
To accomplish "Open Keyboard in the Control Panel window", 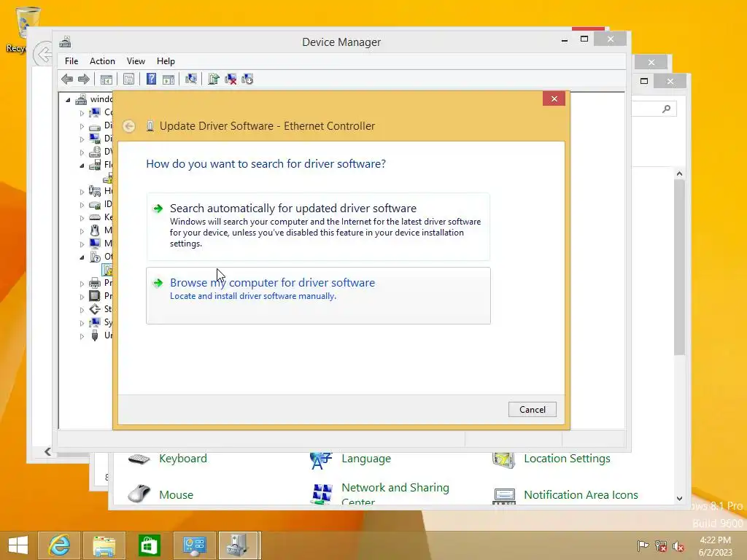I will (183, 459).
